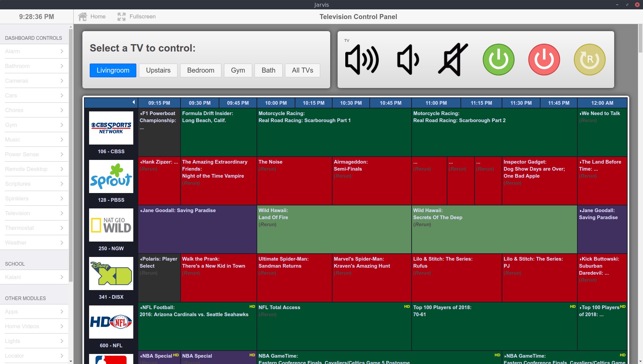Click the sidebar vertical scrollbar
Viewport: 643px width, 364px height.
click(71, 154)
